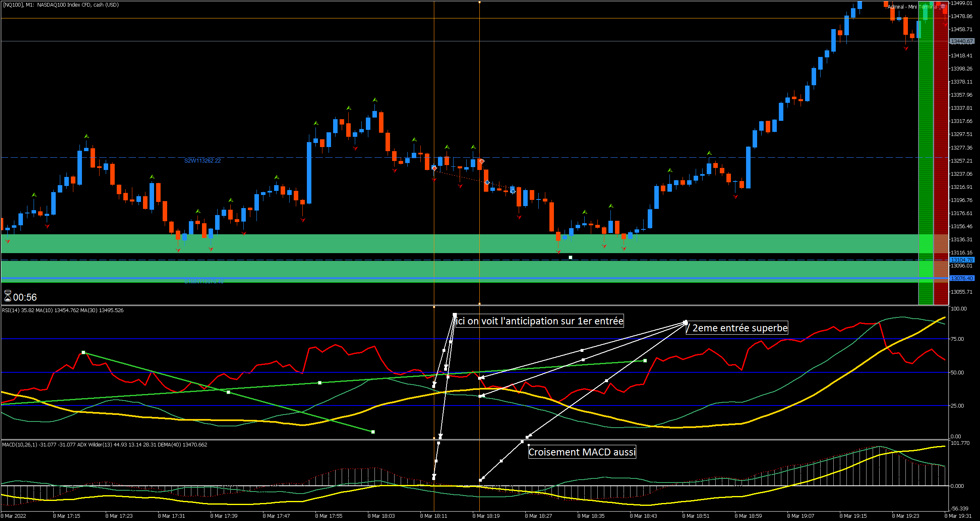This screenshot has height=521, width=980.
Task: Select the RSI trendline anchor at the 17:15 peak
Action: (83, 352)
